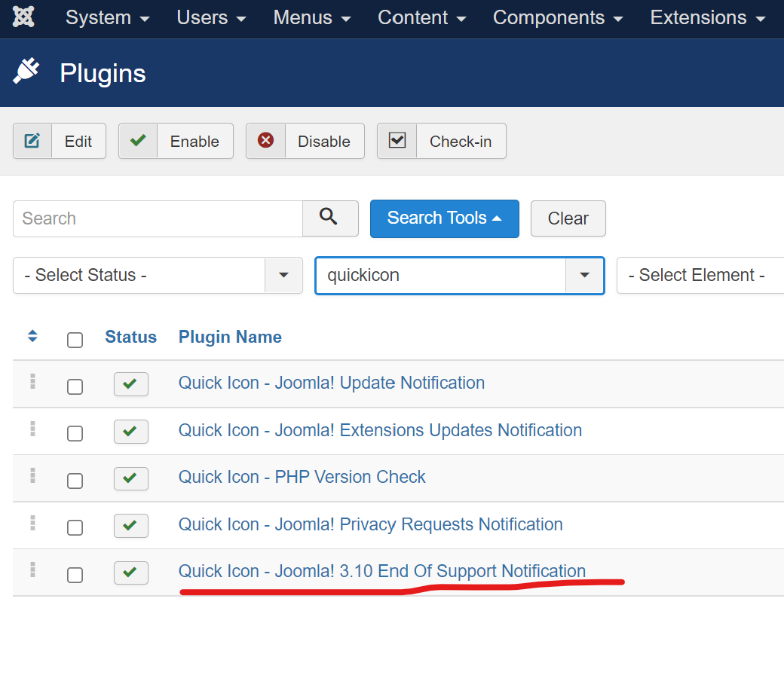Open the quickicon type filter dropdown
Screen dimensions: 784x675
tap(460, 276)
